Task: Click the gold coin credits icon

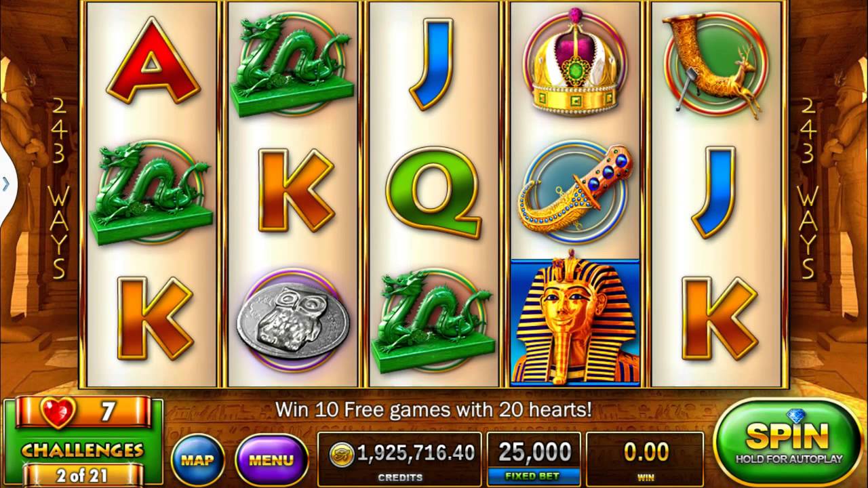Action: tap(342, 454)
